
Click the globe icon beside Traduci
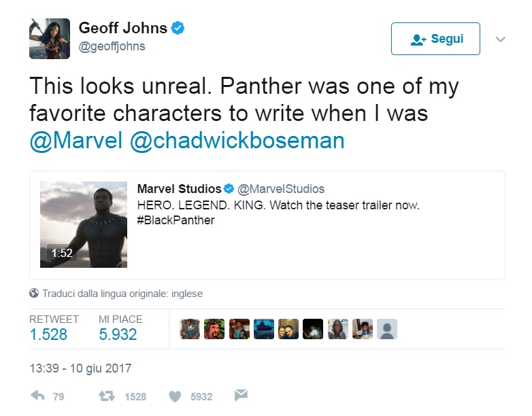34,293
